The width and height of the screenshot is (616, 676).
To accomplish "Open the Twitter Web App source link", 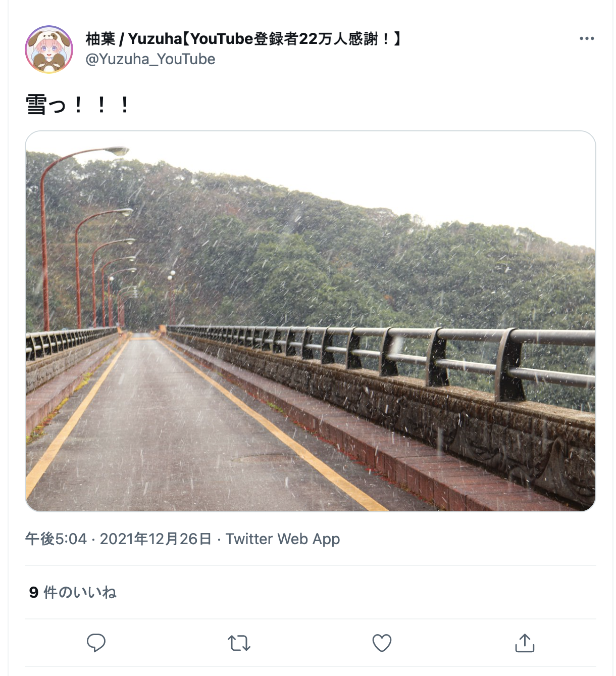I will [283, 539].
